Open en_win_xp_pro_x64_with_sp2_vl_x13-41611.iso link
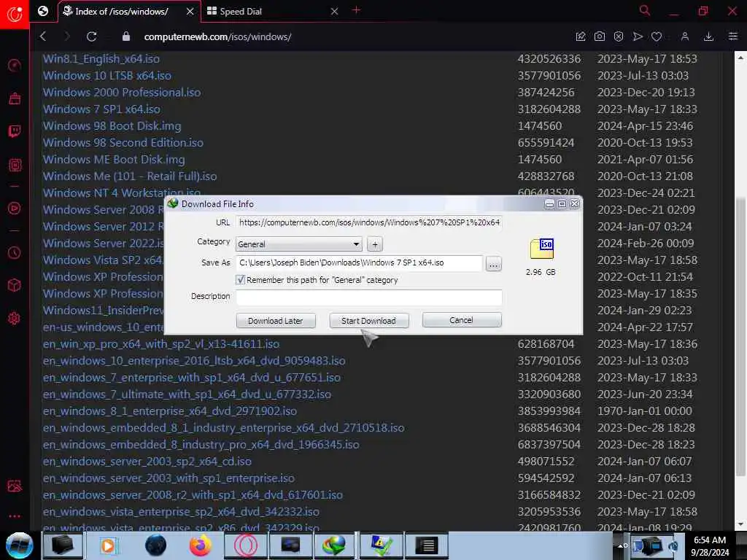Screen dimensions: 747x560 point(161,344)
